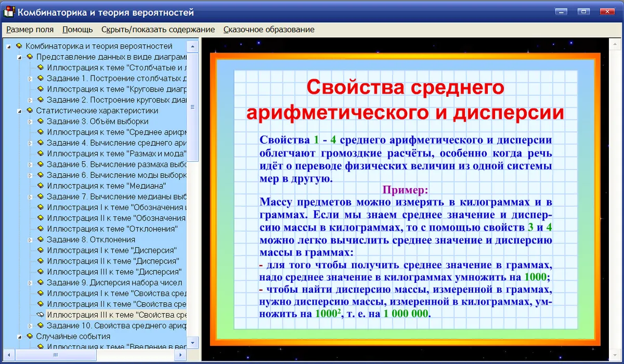Click the "Скрыть/показать содержание" menu item
Viewport: 624px width, 364px height.
(158, 30)
